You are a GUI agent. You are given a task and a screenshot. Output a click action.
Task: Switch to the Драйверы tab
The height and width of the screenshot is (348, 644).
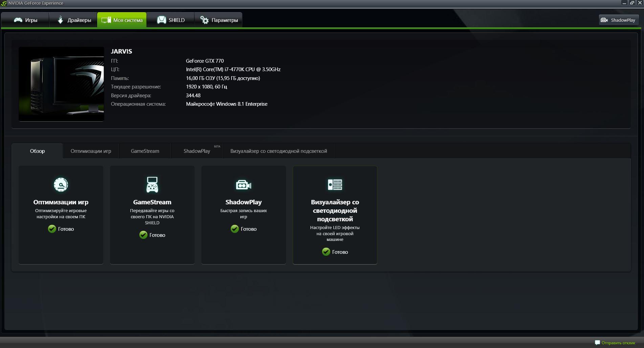(73, 20)
